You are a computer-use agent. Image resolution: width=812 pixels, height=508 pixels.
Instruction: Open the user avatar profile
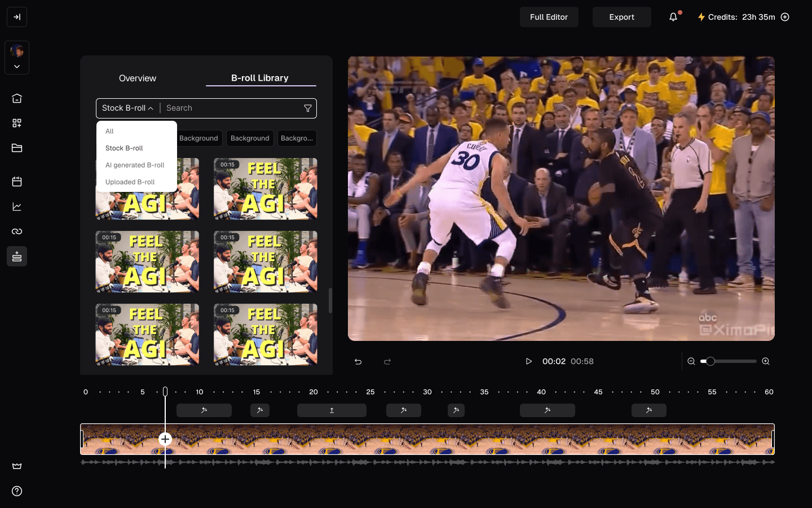pyautogui.click(x=17, y=51)
